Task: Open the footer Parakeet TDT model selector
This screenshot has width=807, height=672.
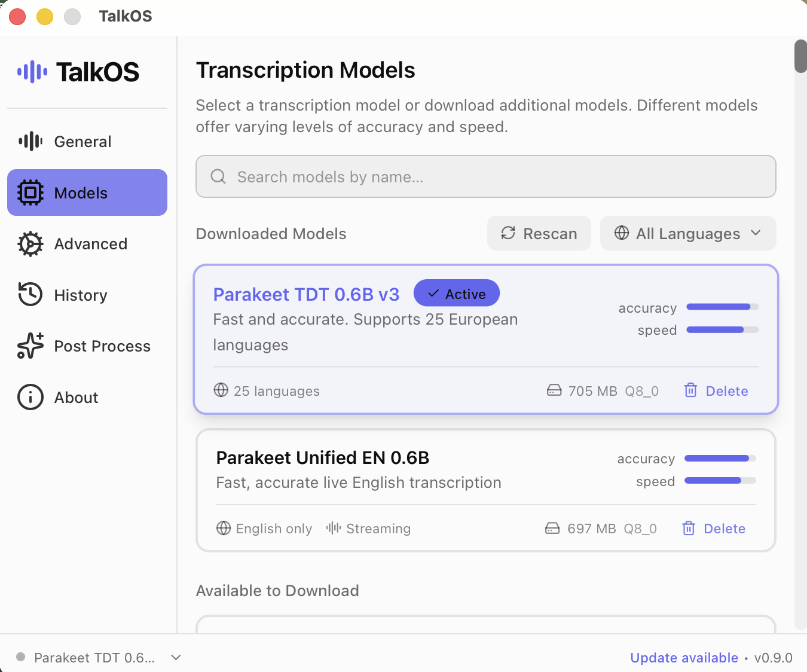Action: point(99,658)
